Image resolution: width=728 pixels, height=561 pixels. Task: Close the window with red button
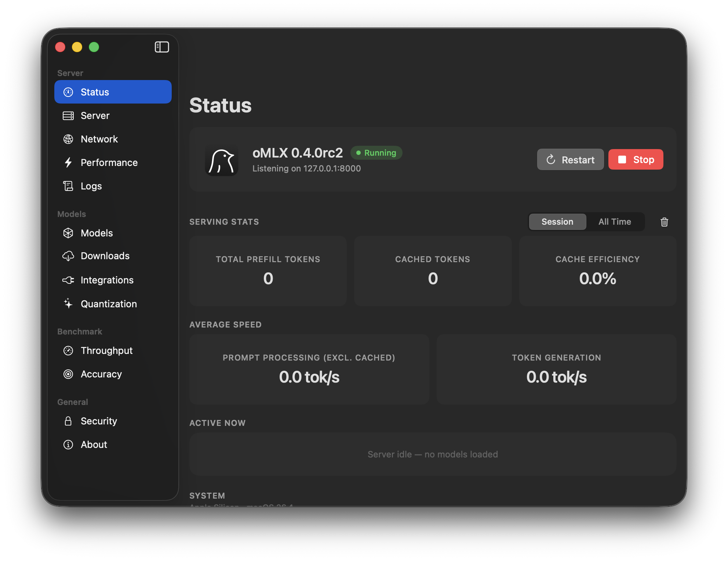pos(60,47)
